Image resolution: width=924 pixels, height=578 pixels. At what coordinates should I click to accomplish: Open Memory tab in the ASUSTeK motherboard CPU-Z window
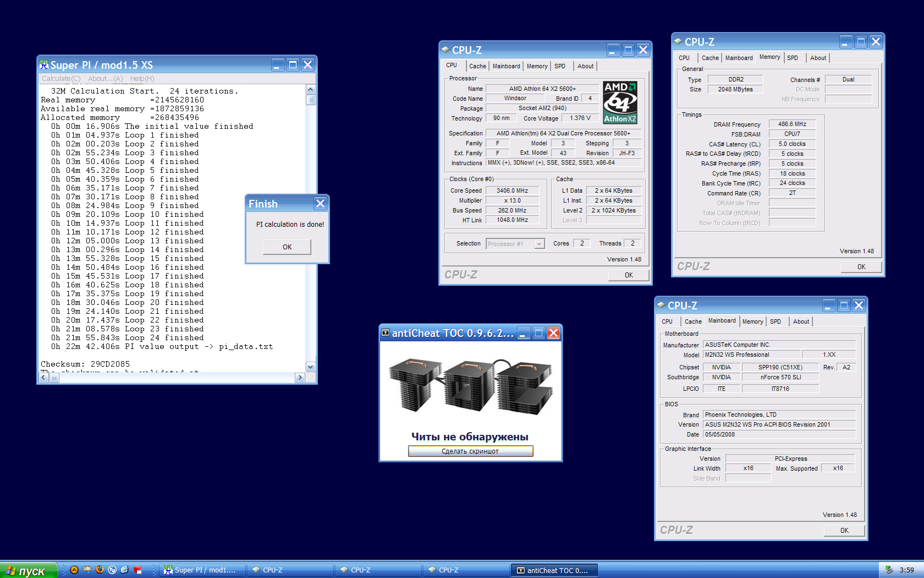pyautogui.click(x=752, y=321)
